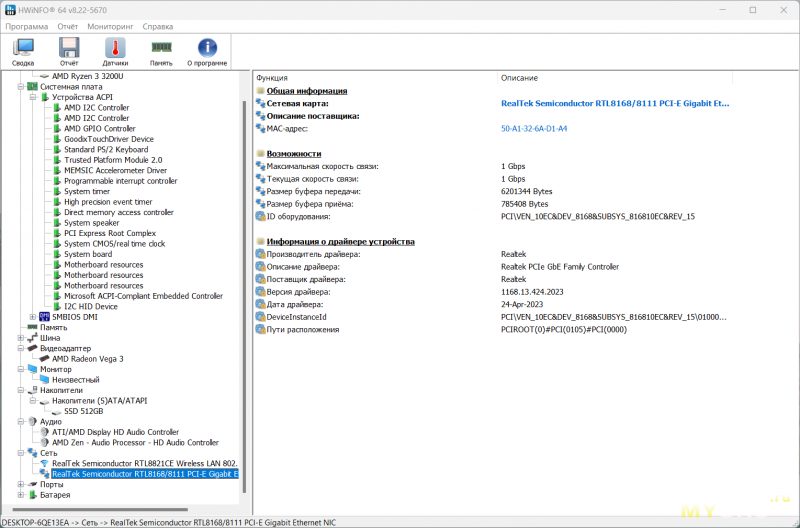Screen dimensions: 800x528
Task: Click the Возможности section icon
Action: click(x=261, y=154)
